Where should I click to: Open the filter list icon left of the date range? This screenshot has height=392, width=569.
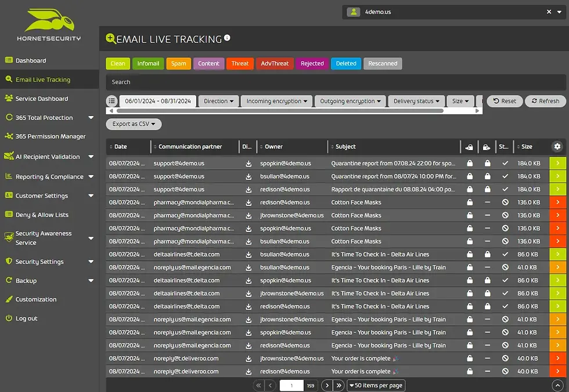click(111, 101)
